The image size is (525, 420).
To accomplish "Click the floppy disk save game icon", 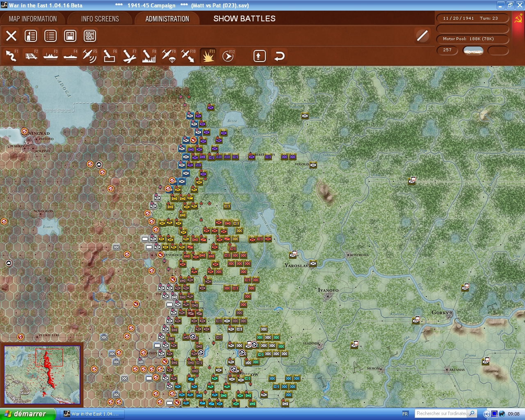I will [70, 36].
